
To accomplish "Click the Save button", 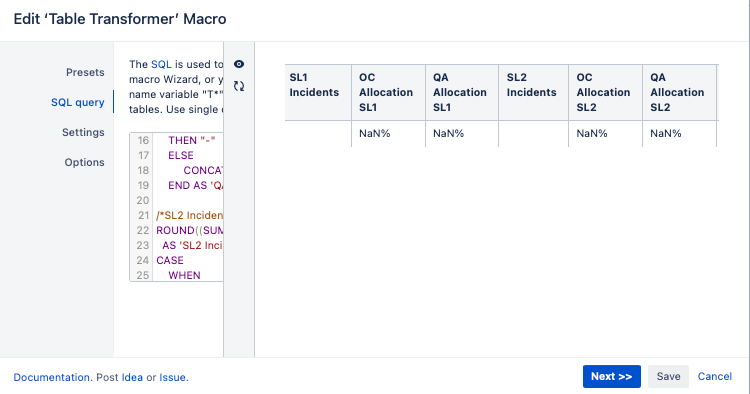I will click(x=668, y=376).
